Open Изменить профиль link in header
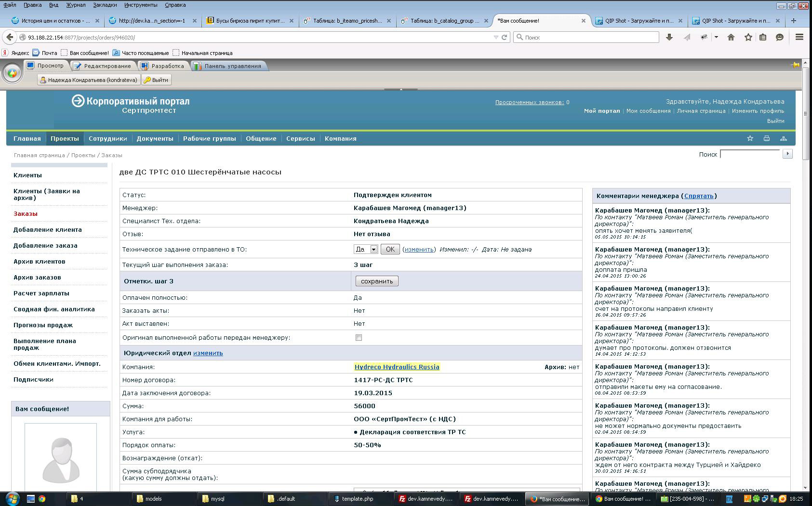The image size is (812, 506). pyautogui.click(x=758, y=111)
